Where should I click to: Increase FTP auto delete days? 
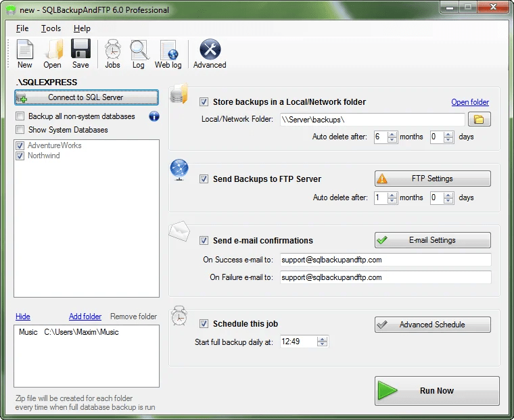(448, 195)
